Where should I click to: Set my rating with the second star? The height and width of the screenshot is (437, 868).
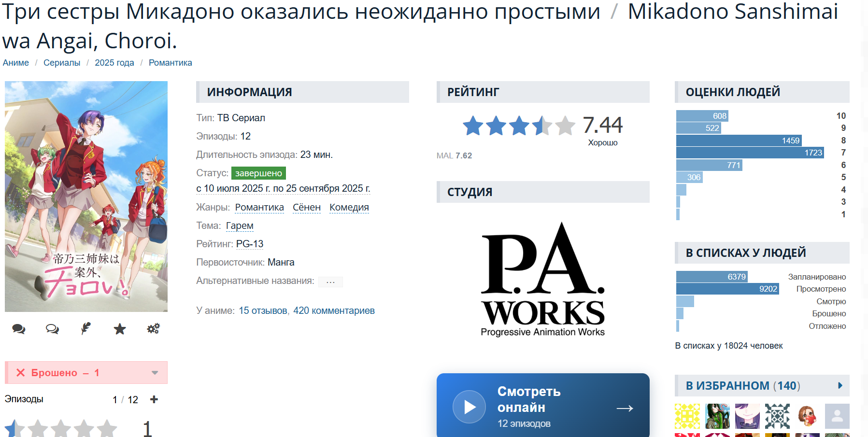coord(38,429)
